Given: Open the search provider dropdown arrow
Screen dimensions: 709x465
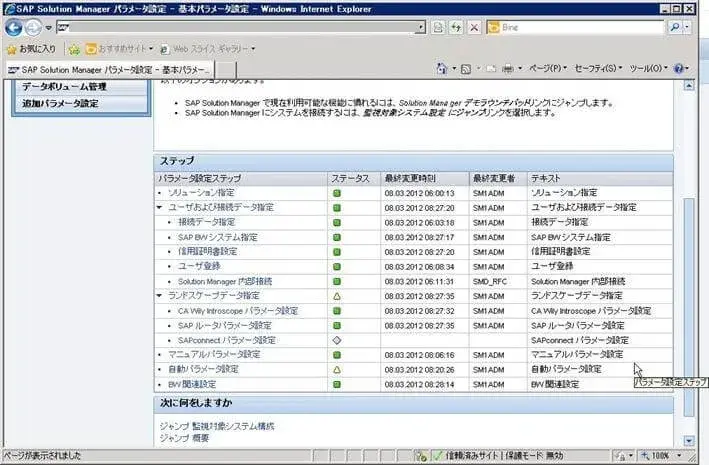Looking at the screenshot, I should [x=687, y=28].
